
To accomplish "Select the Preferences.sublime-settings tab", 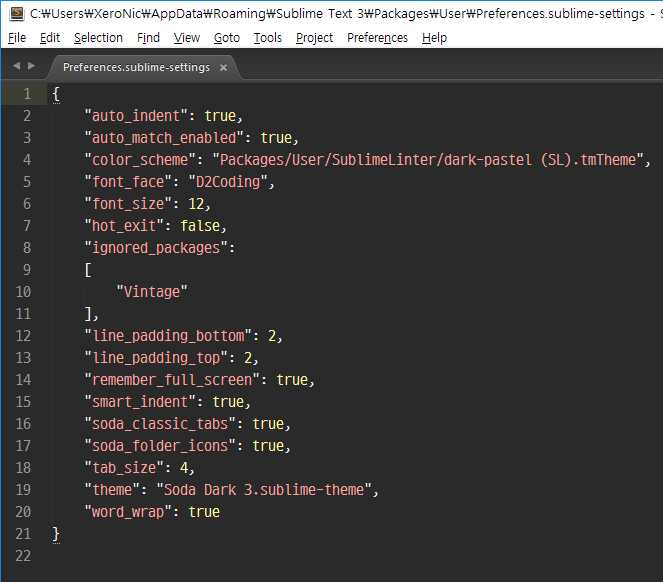I will point(136,67).
